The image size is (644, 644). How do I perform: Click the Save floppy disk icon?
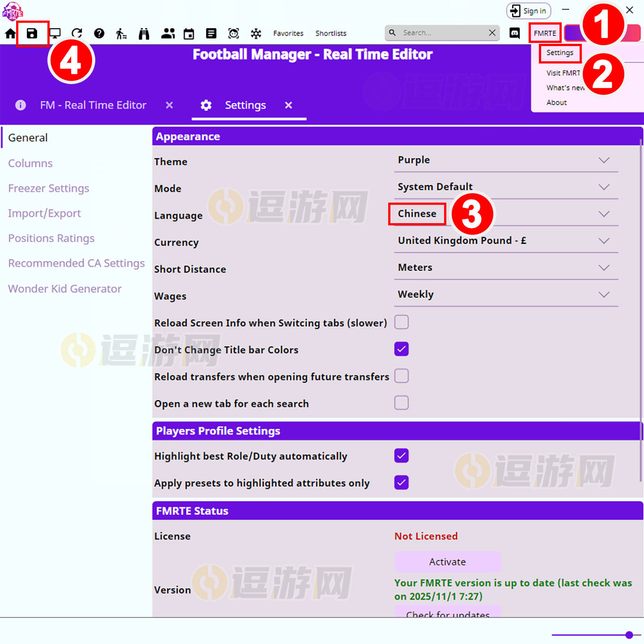(x=32, y=33)
